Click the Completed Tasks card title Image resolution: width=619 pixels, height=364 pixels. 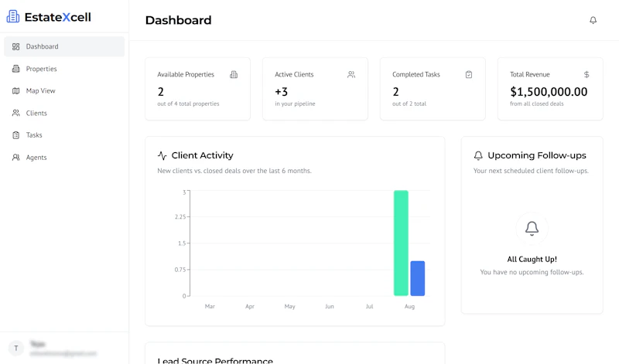pyautogui.click(x=416, y=74)
